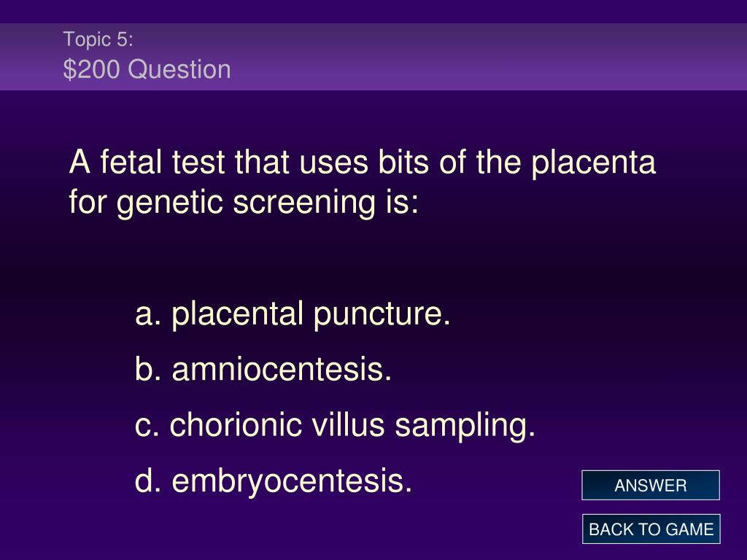Pick the chorionic villus sampling option
This screenshot has width=747, height=560.
(x=336, y=425)
